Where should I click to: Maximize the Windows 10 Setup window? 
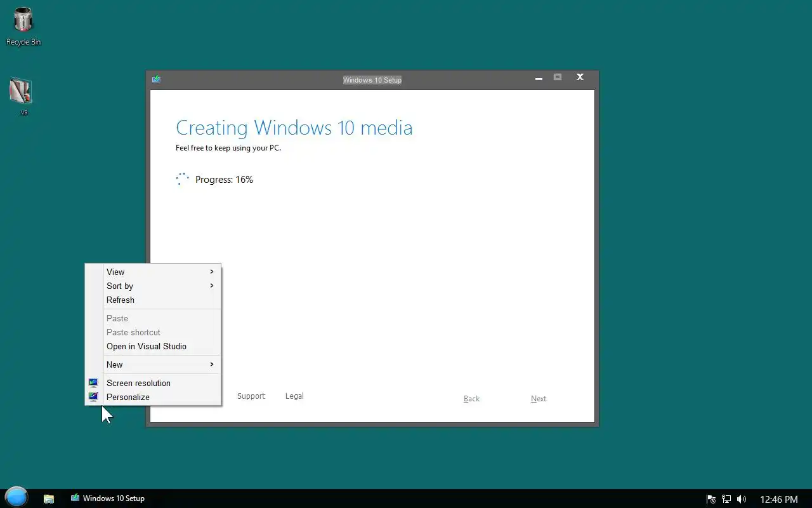(558, 77)
